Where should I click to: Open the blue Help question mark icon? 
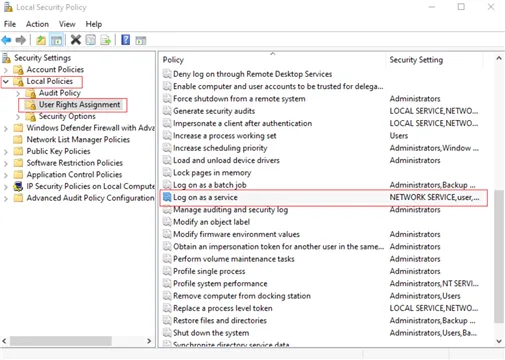[x=125, y=40]
